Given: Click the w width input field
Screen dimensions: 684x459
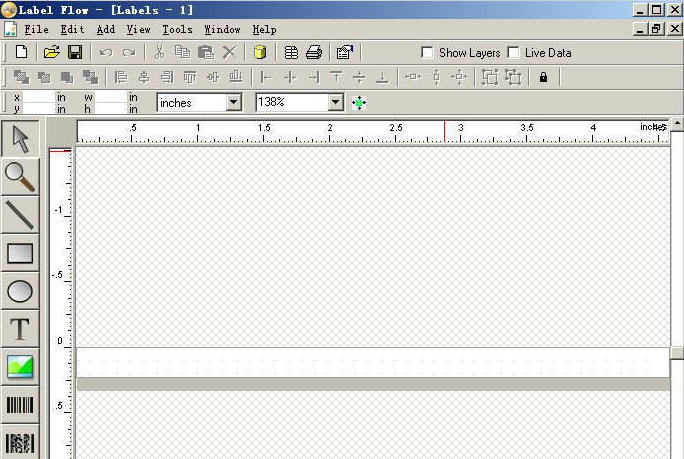Looking at the screenshot, I should coord(111,97).
